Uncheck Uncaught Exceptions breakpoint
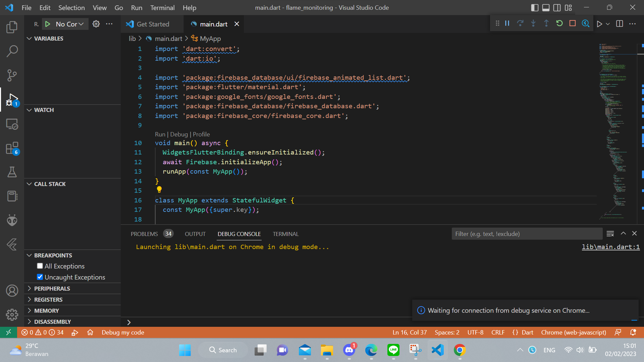The width and height of the screenshot is (644, 362). click(40, 277)
